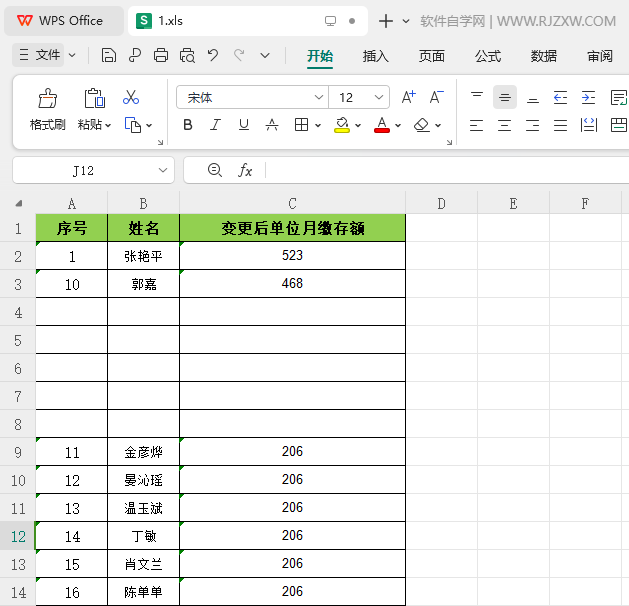Decrease font size with A- icon
The image size is (629, 606).
pyautogui.click(x=436, y=97)
